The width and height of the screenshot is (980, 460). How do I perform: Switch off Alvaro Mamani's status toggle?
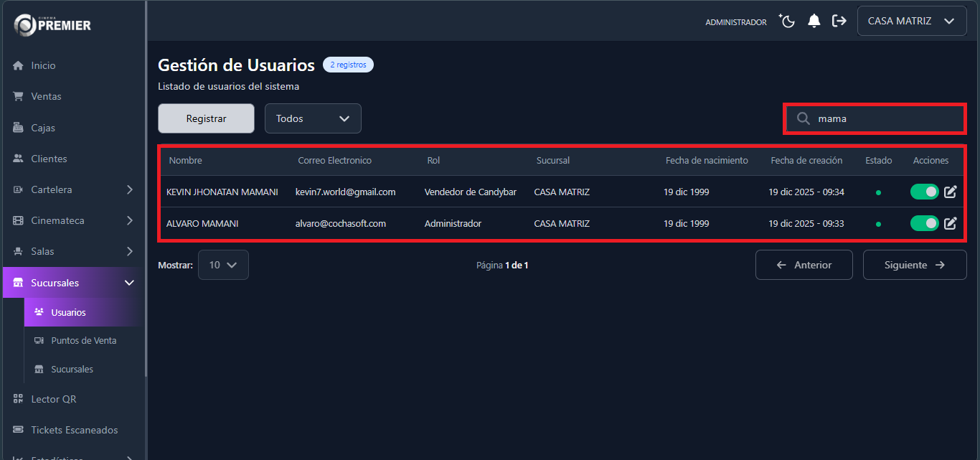click(924, 223)
